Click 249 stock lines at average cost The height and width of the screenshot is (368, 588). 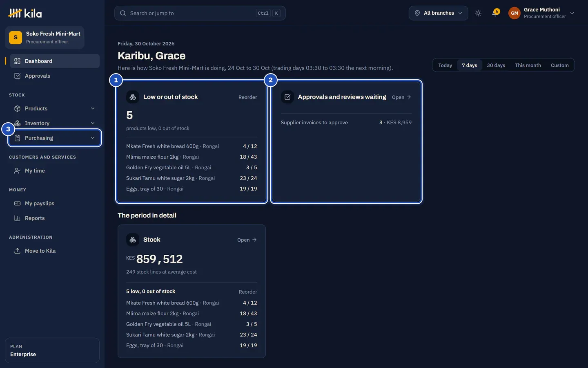[161, 272]
